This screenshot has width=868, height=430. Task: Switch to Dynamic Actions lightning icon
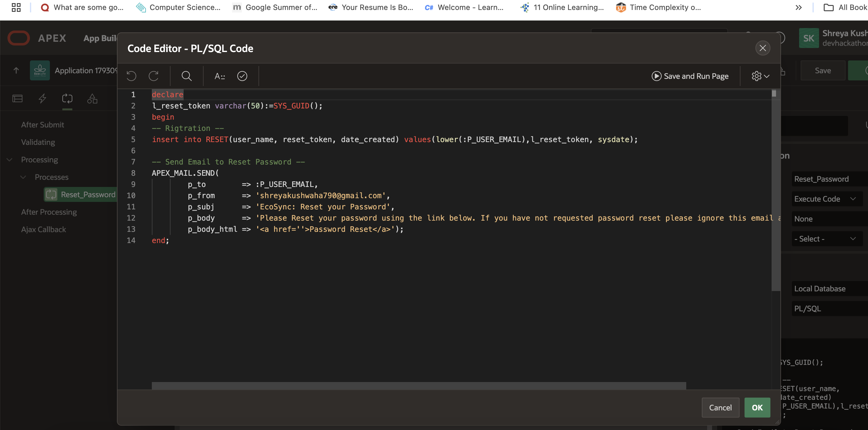42,99
